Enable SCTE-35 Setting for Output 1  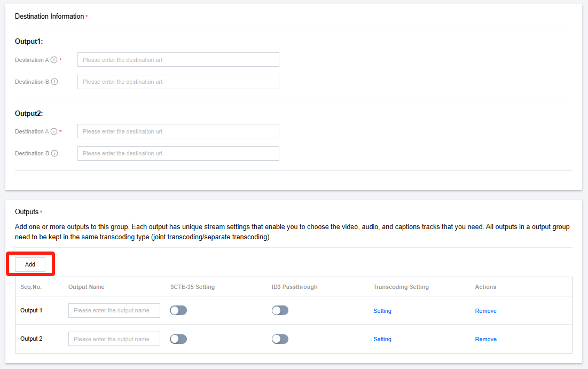pyautogui.click(x=178, y=310)
